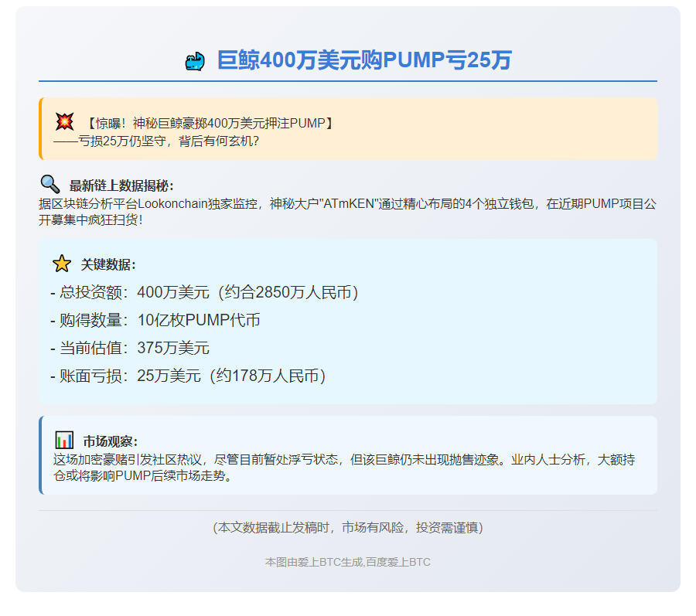This screenshot has width=696, height=616.
Task: Click the disclaimer 市场有风险，投资需谨慎
Action: pos(409,528)
